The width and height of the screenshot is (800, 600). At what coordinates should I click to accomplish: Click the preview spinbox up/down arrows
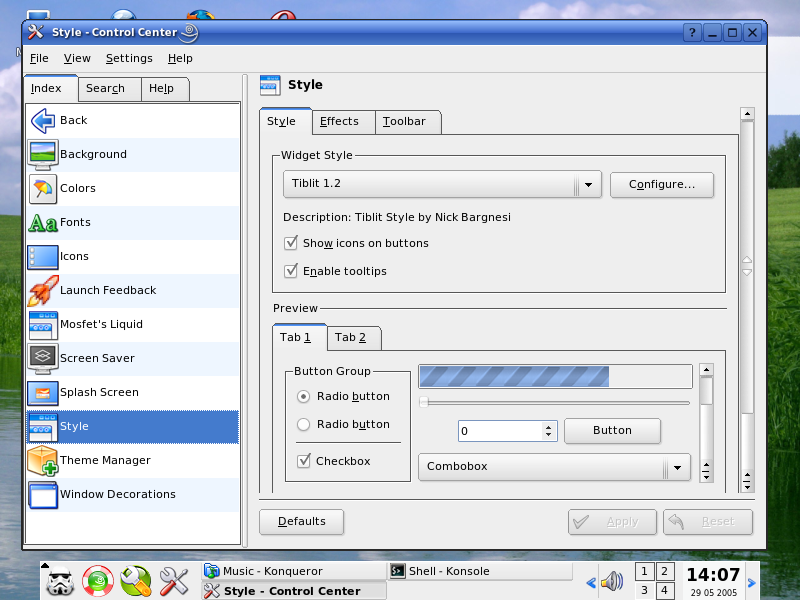pyautogui.click(x=548, y=431)
